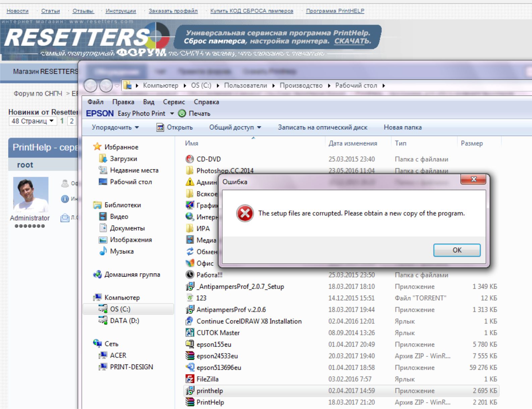Expand the Общий доступ dropdown
This screenshot has height=409, width=532.
tap(235, 127)
